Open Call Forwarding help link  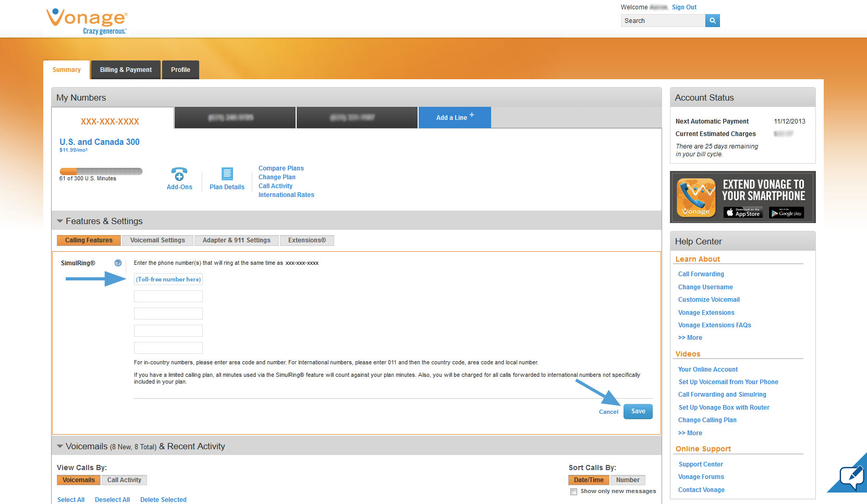tap(701, 274)
